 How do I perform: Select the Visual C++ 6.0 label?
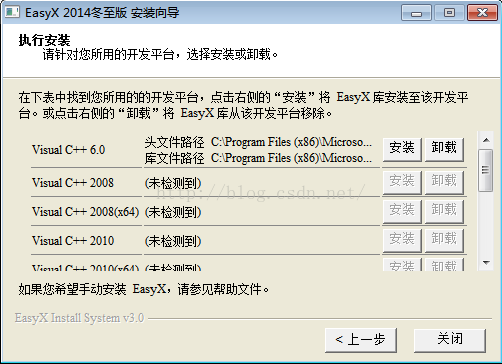(68, 150)
